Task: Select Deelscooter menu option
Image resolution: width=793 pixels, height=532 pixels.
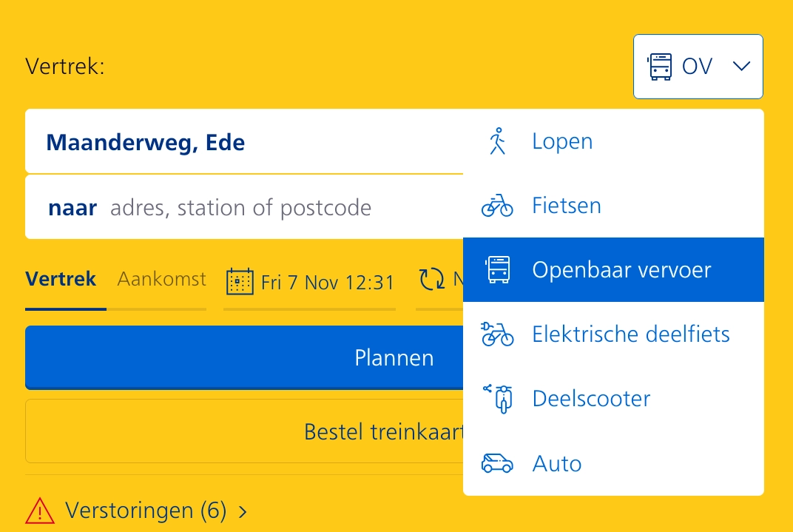Action: 591,399
